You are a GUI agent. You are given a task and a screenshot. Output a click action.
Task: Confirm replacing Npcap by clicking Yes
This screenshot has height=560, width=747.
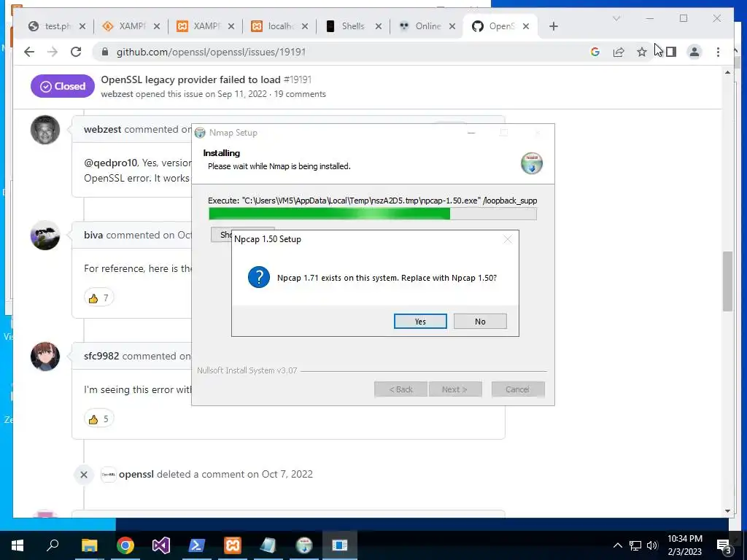pos(420,322)
